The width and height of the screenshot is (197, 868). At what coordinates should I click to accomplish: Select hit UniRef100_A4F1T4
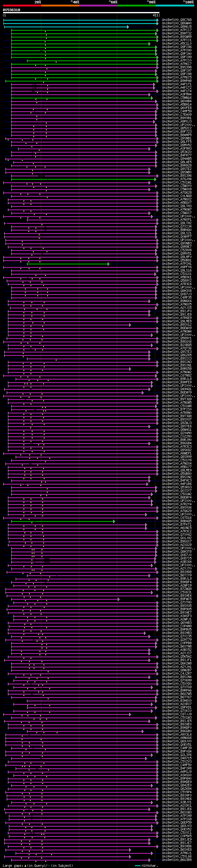tap(177, 91)
